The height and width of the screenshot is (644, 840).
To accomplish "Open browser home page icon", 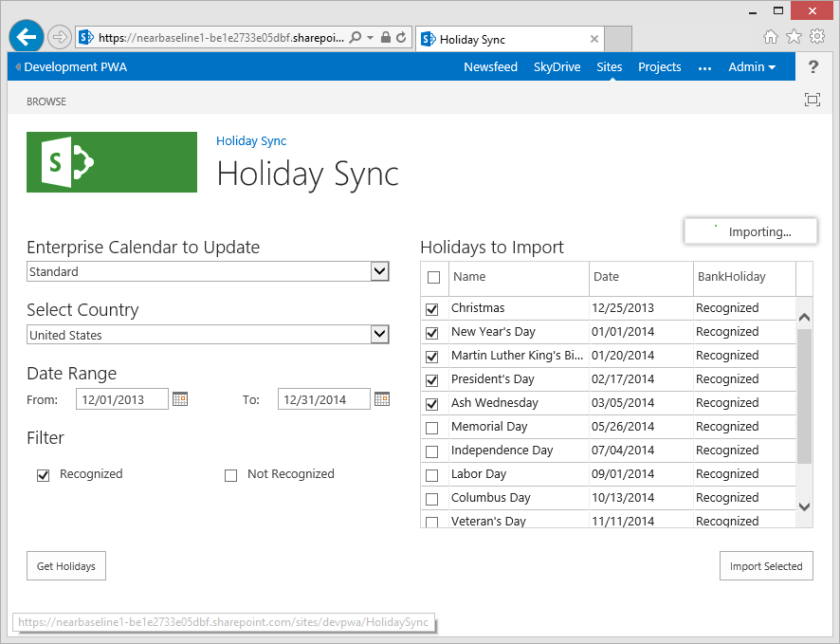I will tap(771, 37).
